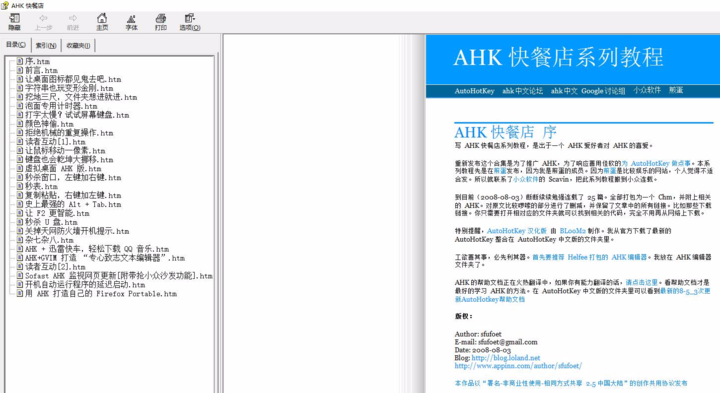The width and height of the screenshot is (720, 393).
Task: Select 字符串也玩变形金刚.htm topic
Action: point(69,88)
